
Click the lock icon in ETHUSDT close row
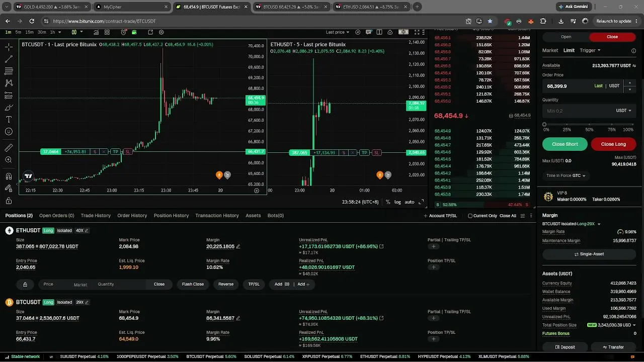tap(25, 285)
